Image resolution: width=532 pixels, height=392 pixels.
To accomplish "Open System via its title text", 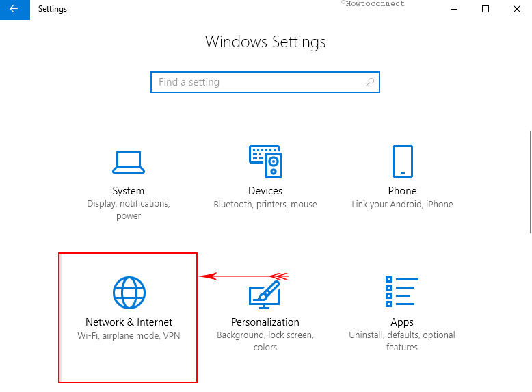I will tap(129, 191).
